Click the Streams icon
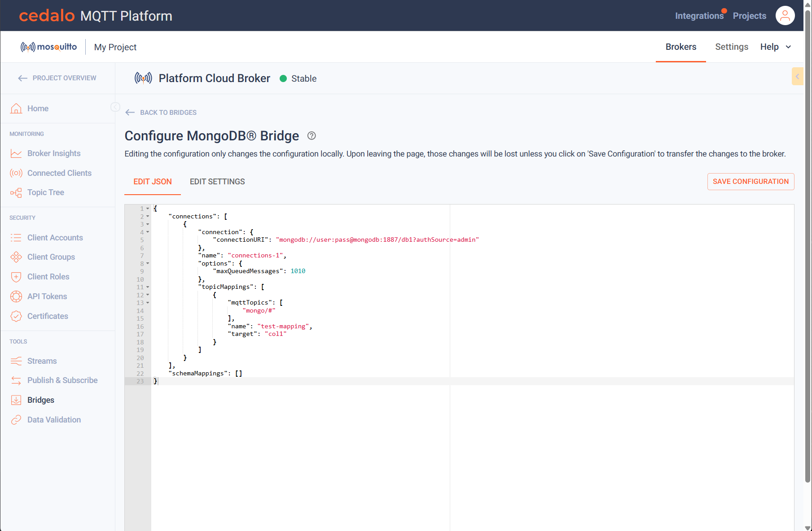The image size is (812, 531). 16,361
